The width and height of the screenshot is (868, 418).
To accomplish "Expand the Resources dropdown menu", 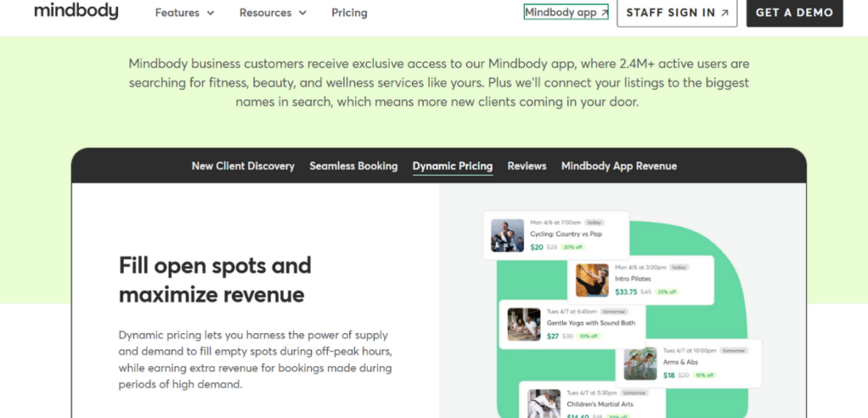I will pyautogui.click(x=273, y=13).
